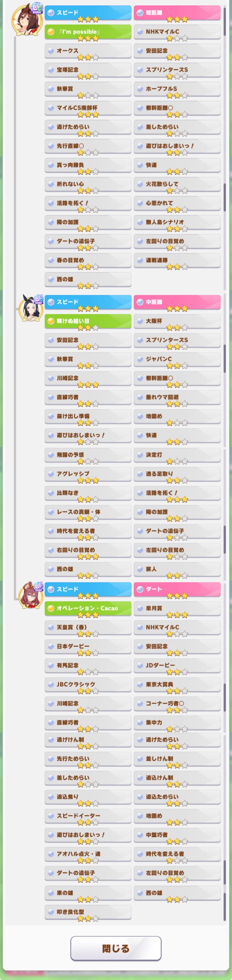Select the JBCクラシック race factor
The width and height of the screenshot is (232, 980).
(x=88, y=684)
